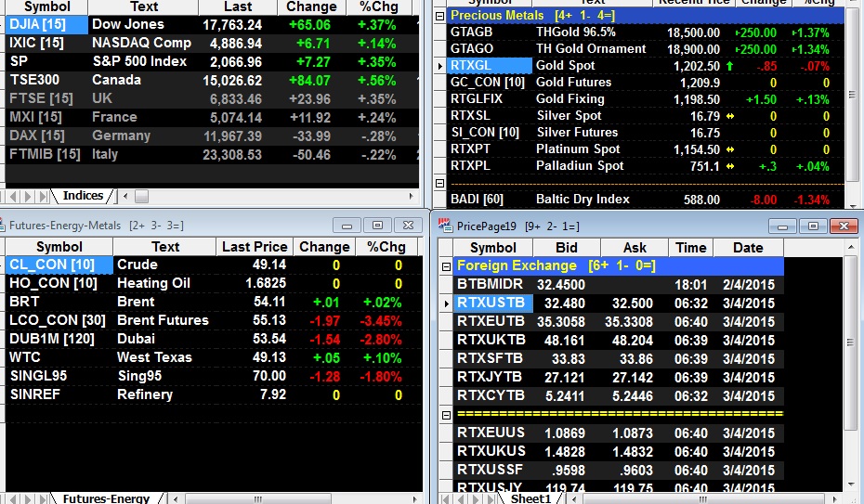Select the RTXEUUS symbol row
The image size is (864, 504).
[618, 433]
